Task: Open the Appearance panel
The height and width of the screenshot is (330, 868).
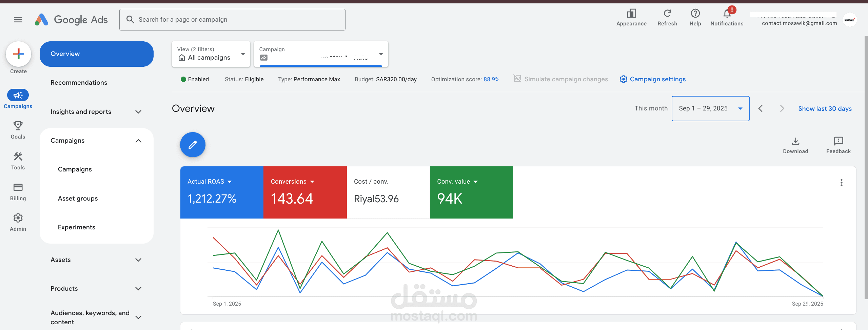Action: (631, 14)
